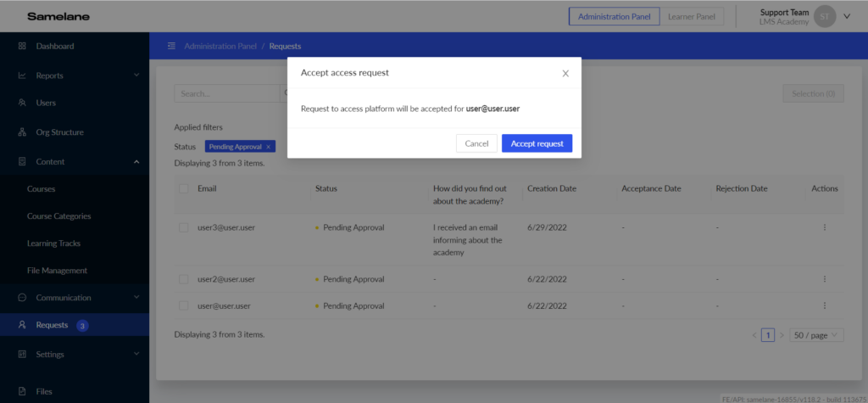Viewport: 868px width, 403px height.
Task: Click the Cancel button in dialog
Action: point(476,143)
